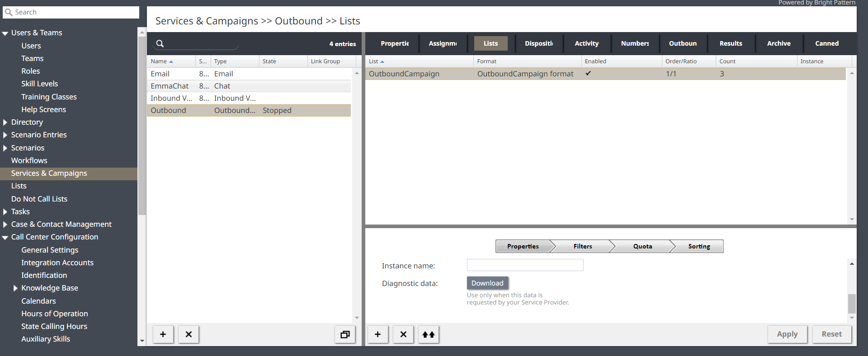Expand the Directory section
This screenshot has height=356, width=868.
point(5,122)
